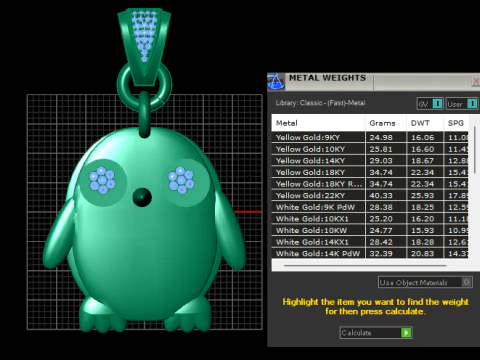Image resolution: width=480 pixels, height=360 pixels.
Task: Click the Calculate button label
Action: point(356,333)
